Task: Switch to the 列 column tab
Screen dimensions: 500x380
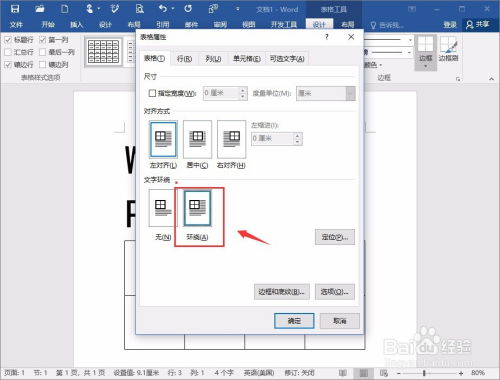Action: click(213, 59)
